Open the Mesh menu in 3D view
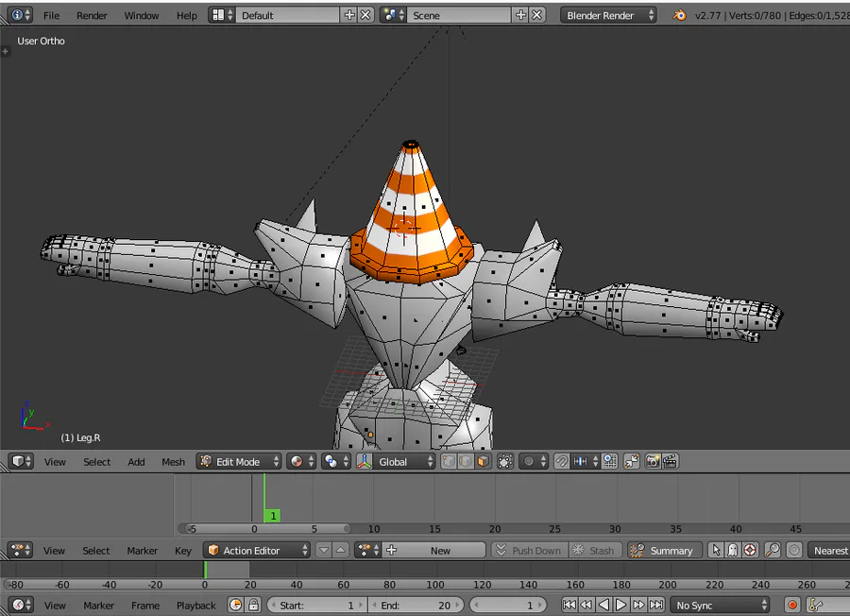The width and height of the screenshot is (850, 616). point(173,462)
